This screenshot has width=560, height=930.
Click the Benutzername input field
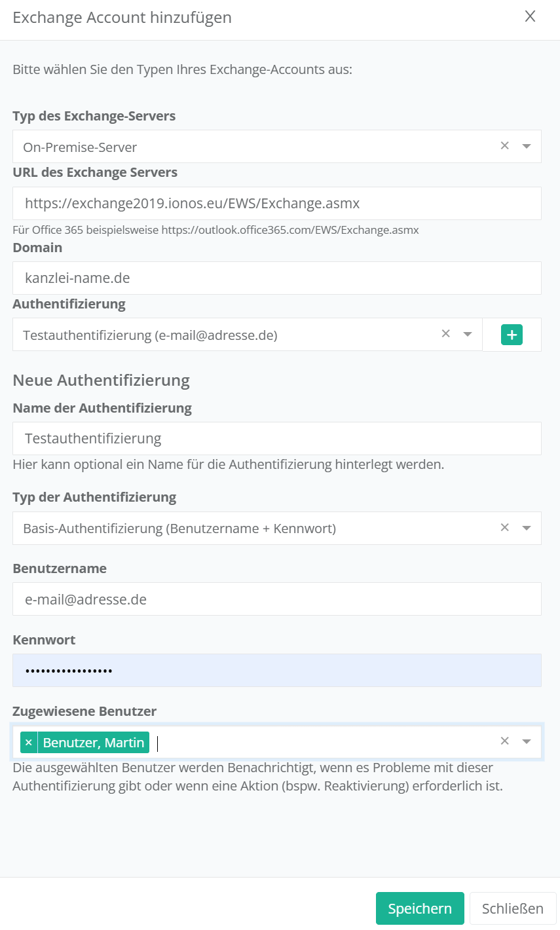coord(276,599)
